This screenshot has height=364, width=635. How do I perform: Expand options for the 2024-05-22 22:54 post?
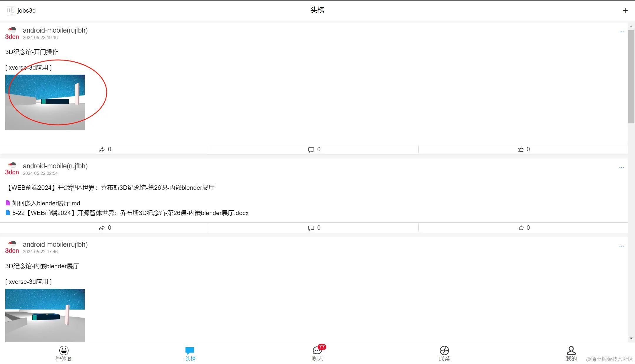(621, 167)
